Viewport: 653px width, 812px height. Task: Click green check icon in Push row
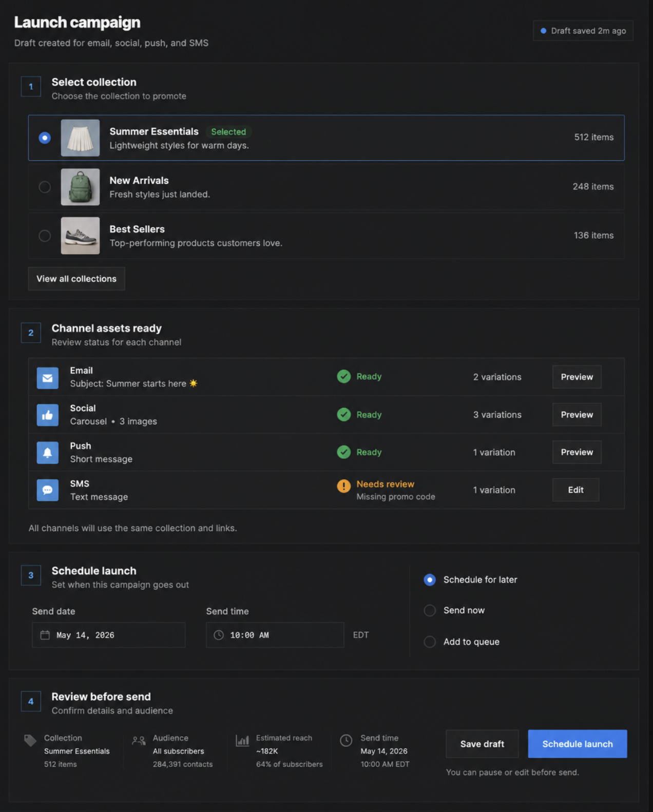(x=344, y=452)
